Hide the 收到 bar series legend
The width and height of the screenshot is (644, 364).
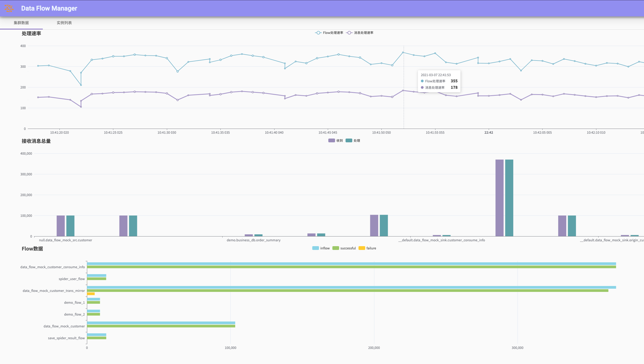[335, 140]
